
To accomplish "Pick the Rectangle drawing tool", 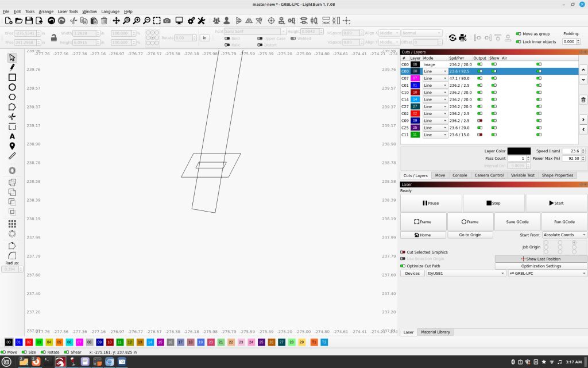I will pyautogui.click(x=12, y=77).
